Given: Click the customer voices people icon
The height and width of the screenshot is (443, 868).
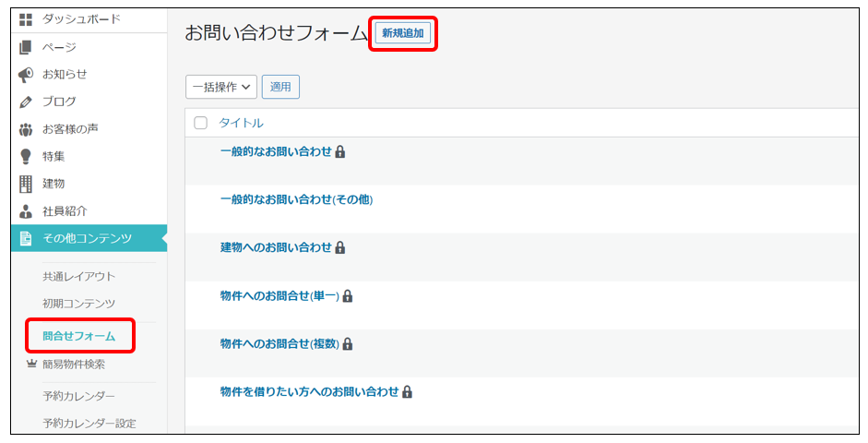Looking at the screenshot, I should click(x=26, y=129).
